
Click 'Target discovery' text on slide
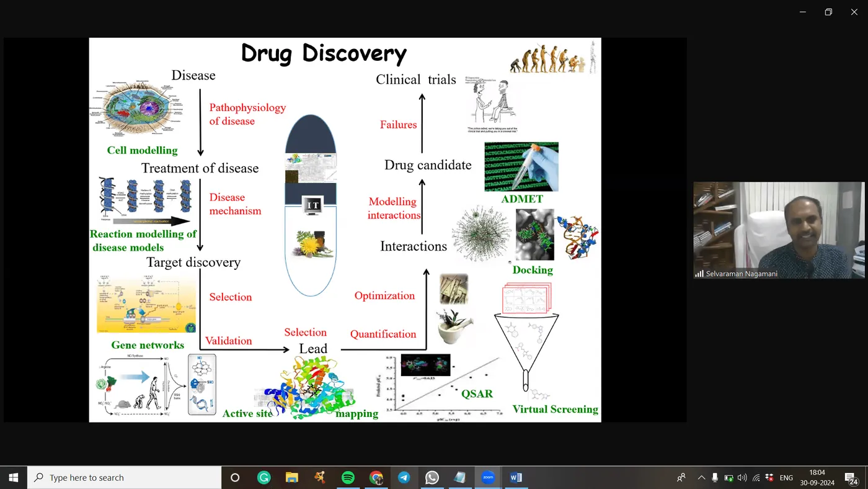pos(193,262)
